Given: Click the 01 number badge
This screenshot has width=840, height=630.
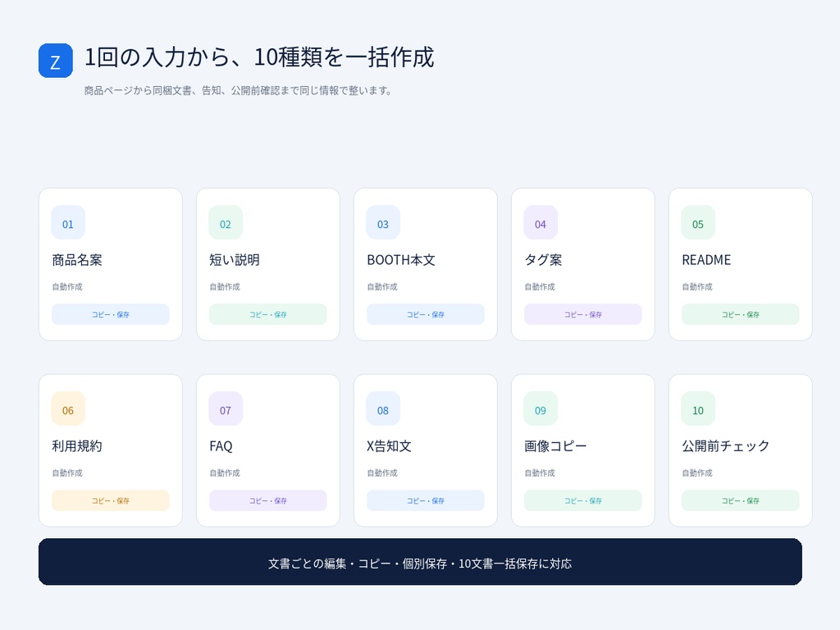Looking at the screenshot, I should click(68, 222).
